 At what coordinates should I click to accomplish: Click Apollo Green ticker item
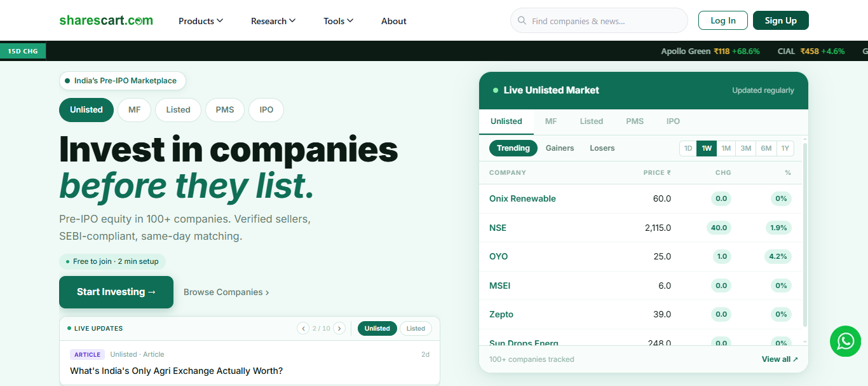(x=710, y=51)
